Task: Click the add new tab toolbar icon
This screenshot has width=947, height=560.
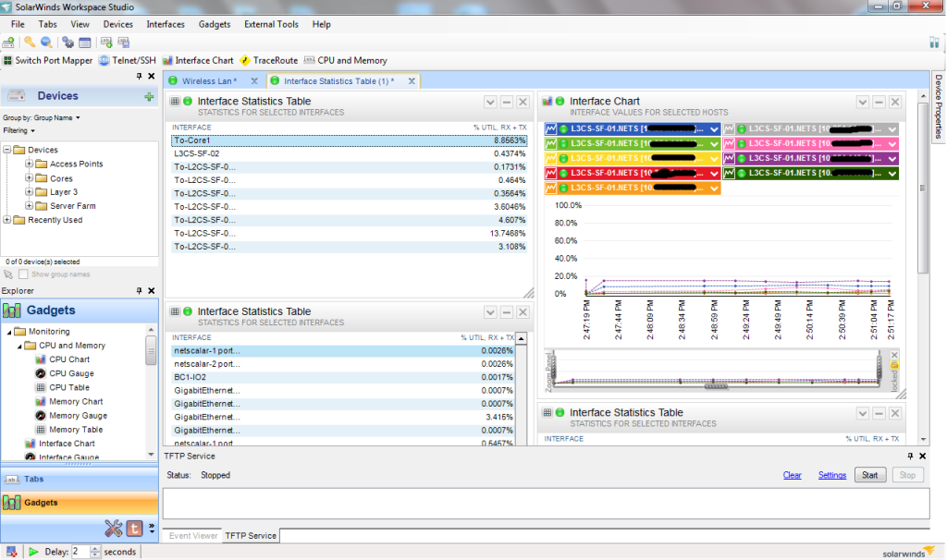Action: point(106,43)
